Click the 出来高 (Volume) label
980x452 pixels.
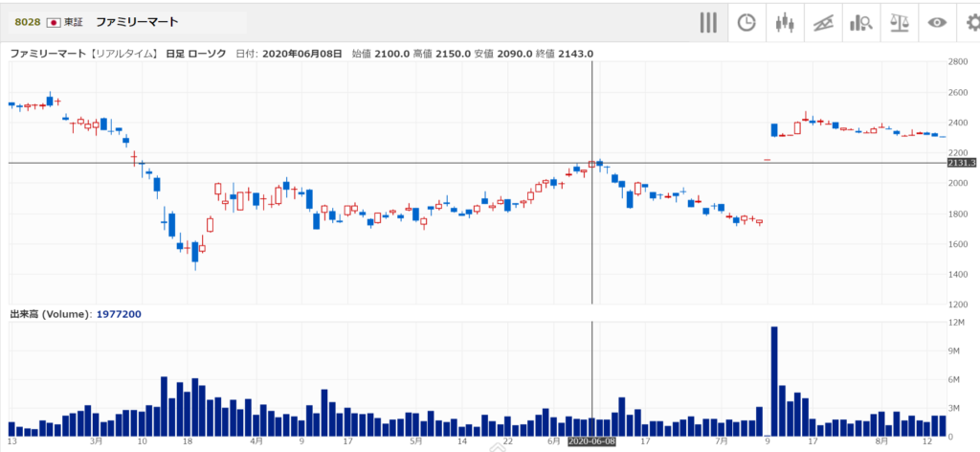click(52, 314)
